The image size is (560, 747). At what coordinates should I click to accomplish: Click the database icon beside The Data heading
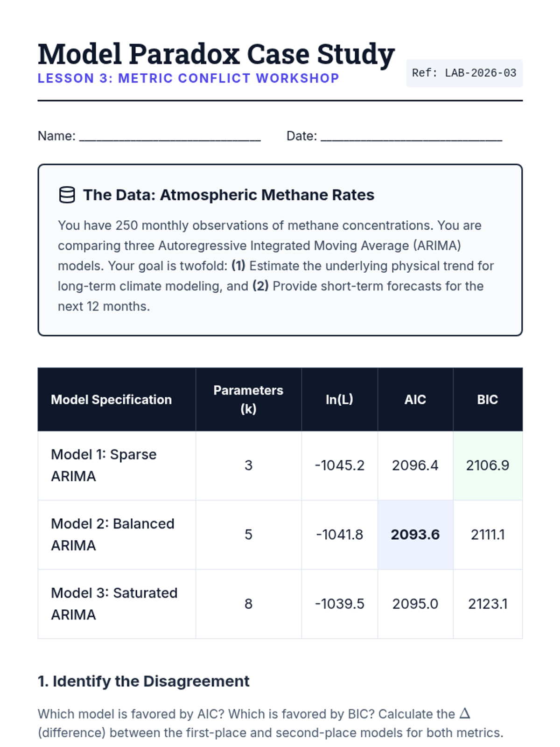(x=67, y=195)
